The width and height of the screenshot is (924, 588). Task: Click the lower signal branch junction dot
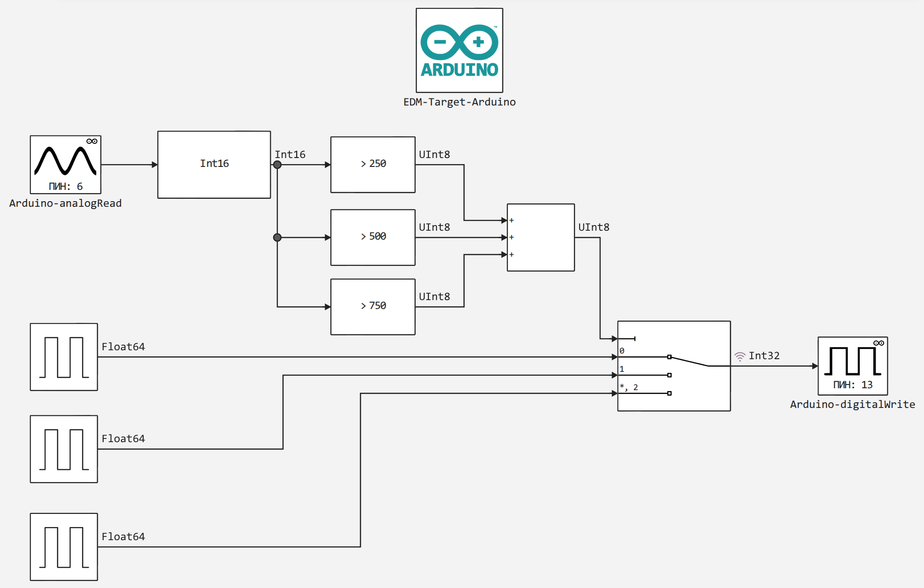(277, 237)
